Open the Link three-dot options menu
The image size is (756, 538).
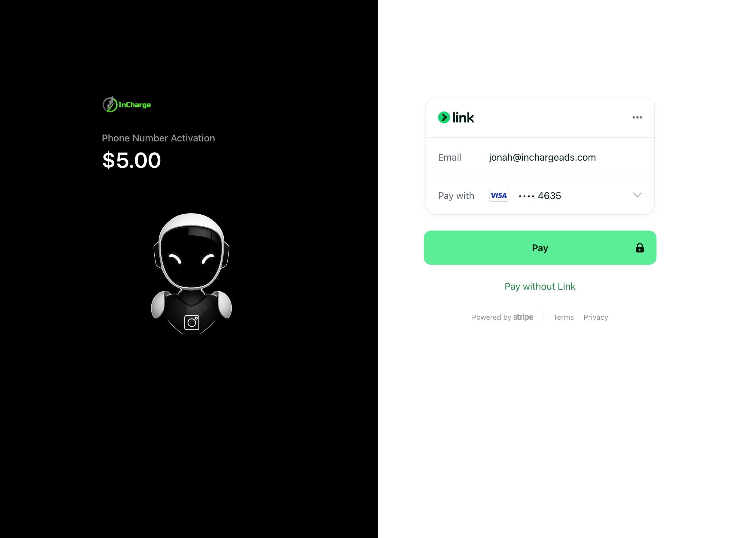tap(637, 117)
